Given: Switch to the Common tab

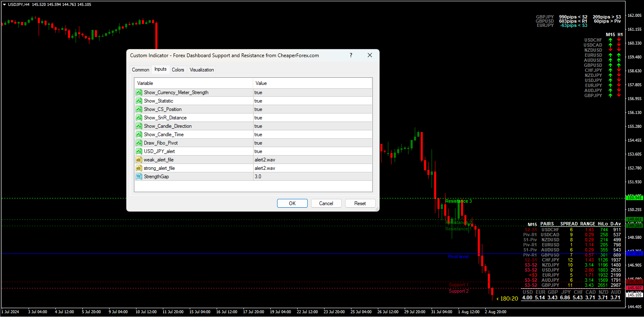Looking at the screenshot, I should coord(141,70).
